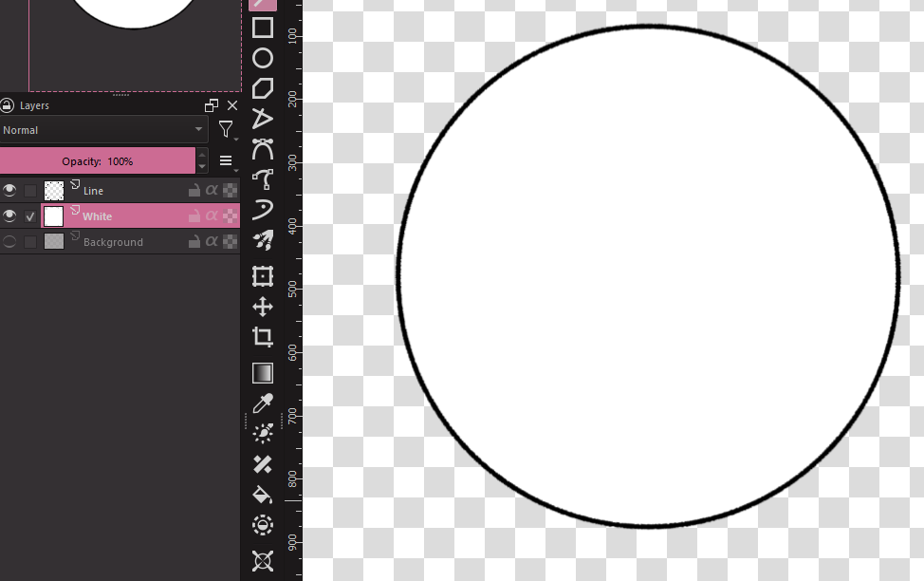Click inside the white circle on canvas

(648, 275)
